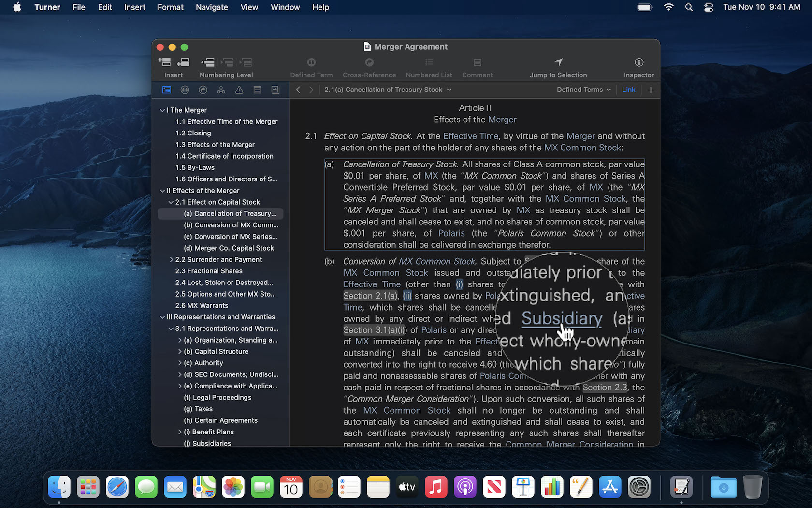Select (d) Merger Co. Capital Stock row
The image size is (812, 508).
click(x=220, y=248)
